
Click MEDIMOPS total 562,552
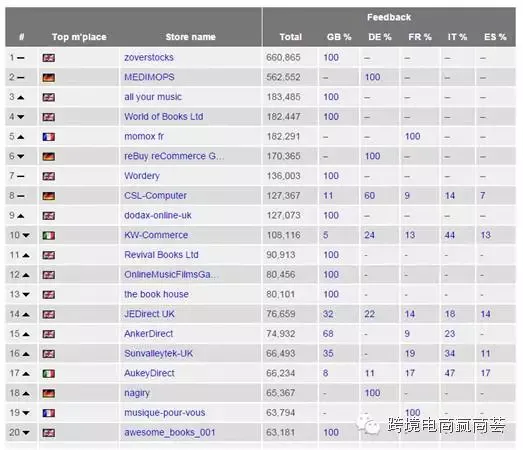[283, 77]
